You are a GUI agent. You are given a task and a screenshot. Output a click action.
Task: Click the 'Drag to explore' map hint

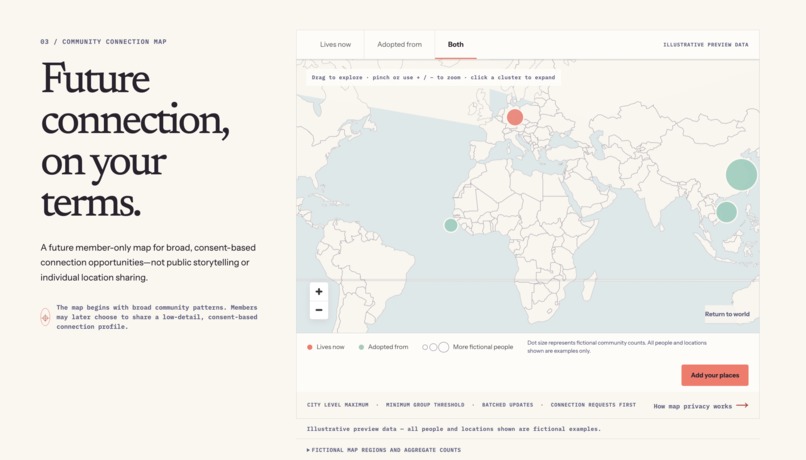[x=433, y=78]
